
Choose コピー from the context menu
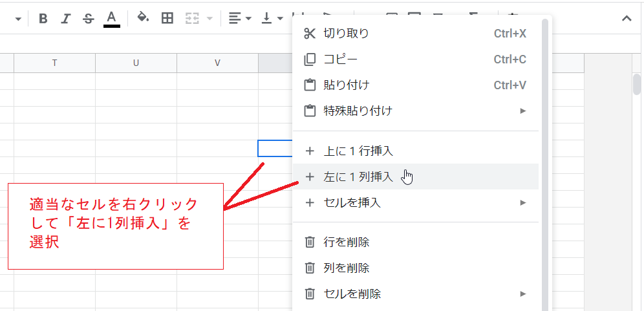tap(416, 59)
